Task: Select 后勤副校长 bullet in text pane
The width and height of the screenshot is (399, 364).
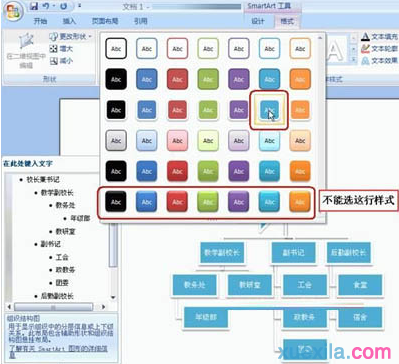Action: (x=57, y=296)
